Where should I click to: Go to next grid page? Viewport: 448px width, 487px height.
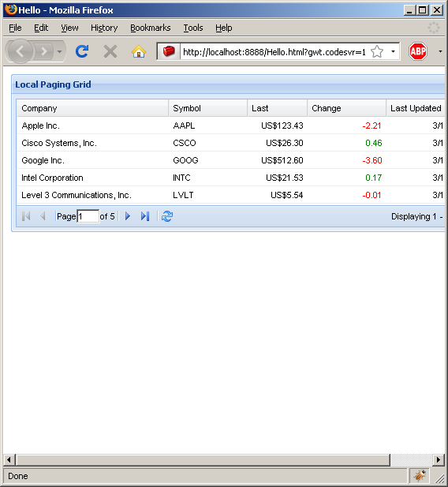(x=127, y=216)
